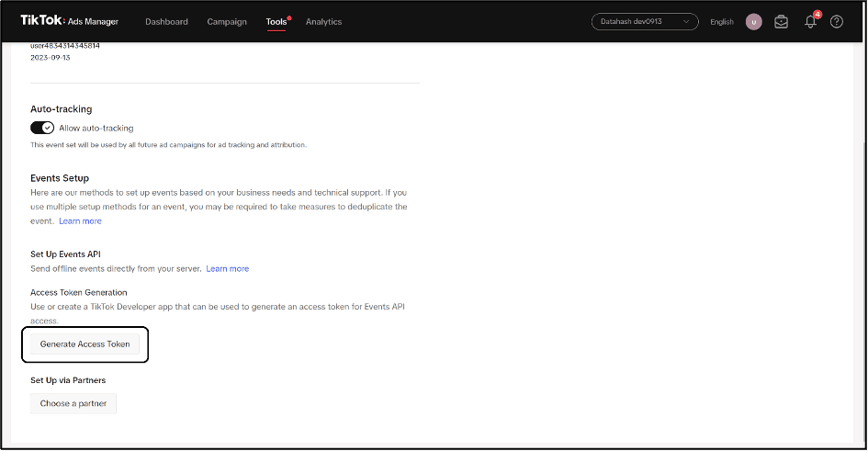Viewport: 868px width, 451px height.
Task: Expand the Datahash dev0913 account dropdown
Action: (645, 22)
